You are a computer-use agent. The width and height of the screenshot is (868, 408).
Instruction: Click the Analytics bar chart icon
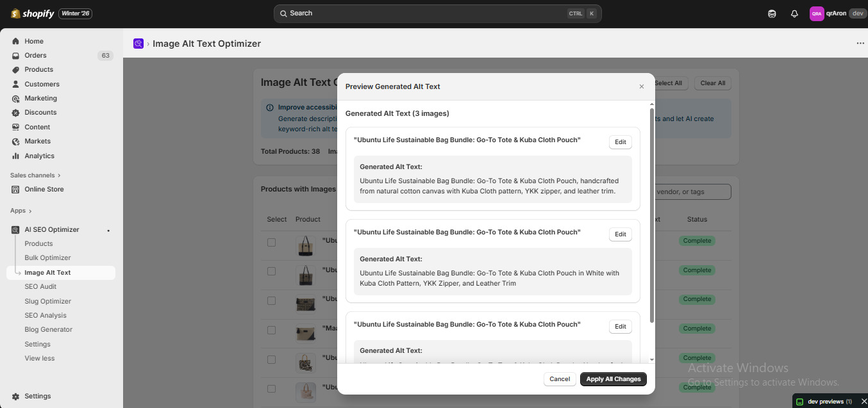point(16,156)
